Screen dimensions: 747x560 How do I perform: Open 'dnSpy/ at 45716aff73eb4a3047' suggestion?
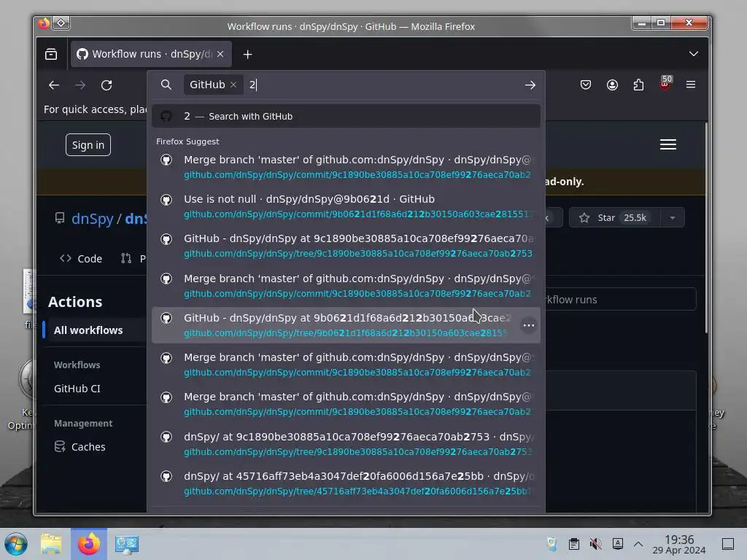click(x=346, y=483)
